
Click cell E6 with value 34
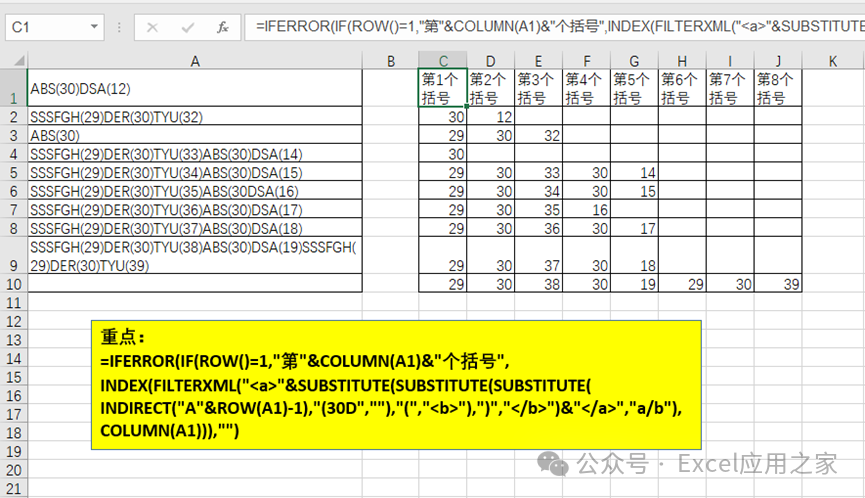pos(538,191)
